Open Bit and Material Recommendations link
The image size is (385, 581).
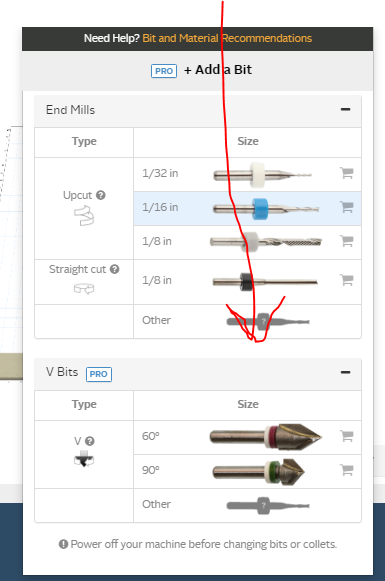(x=227, y=38)
